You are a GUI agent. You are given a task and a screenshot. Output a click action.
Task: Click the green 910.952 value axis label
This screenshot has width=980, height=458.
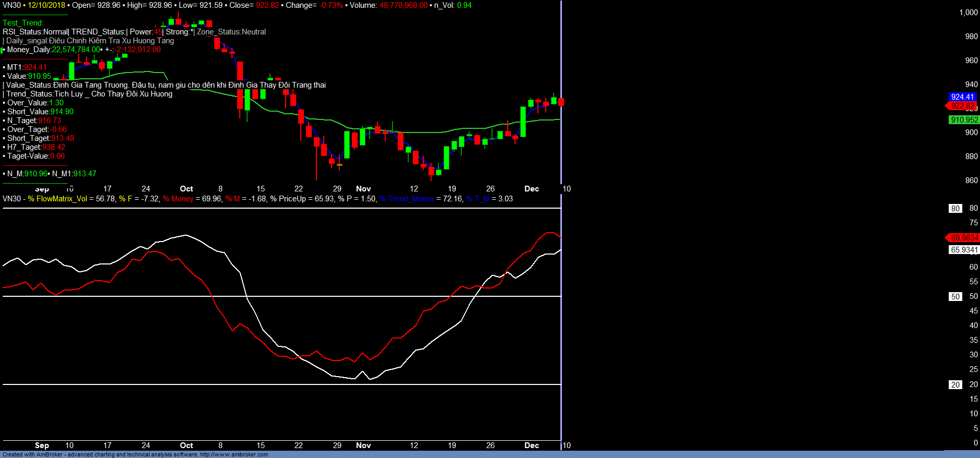point(964,120)
